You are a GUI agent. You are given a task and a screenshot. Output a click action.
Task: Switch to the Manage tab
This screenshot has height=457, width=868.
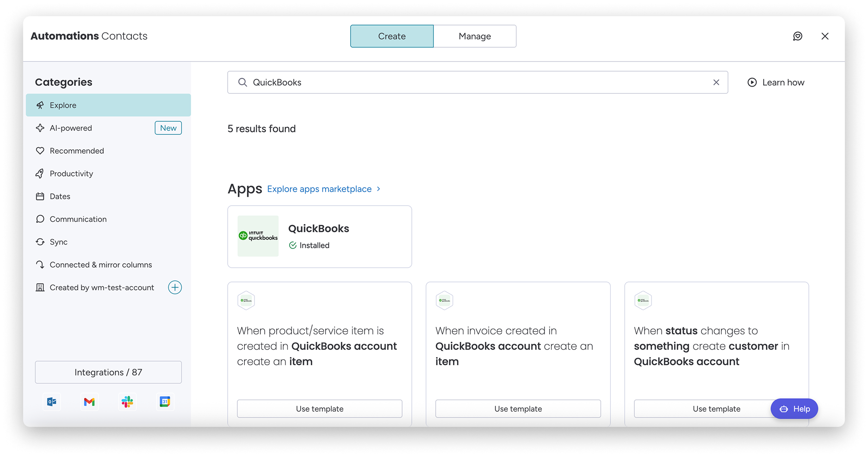(475, 36)
